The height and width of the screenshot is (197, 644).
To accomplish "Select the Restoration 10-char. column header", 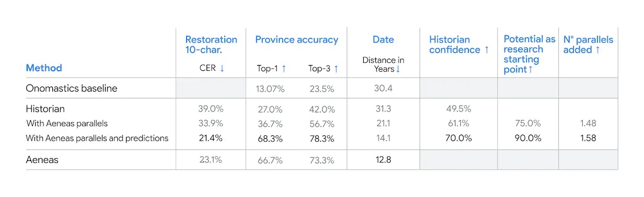I will [x=211, y=45].
